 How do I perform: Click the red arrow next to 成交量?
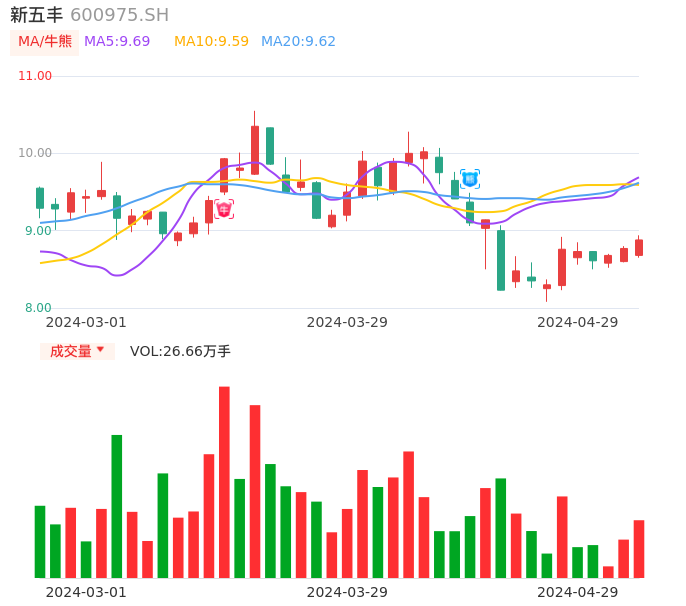pos(100,350)
